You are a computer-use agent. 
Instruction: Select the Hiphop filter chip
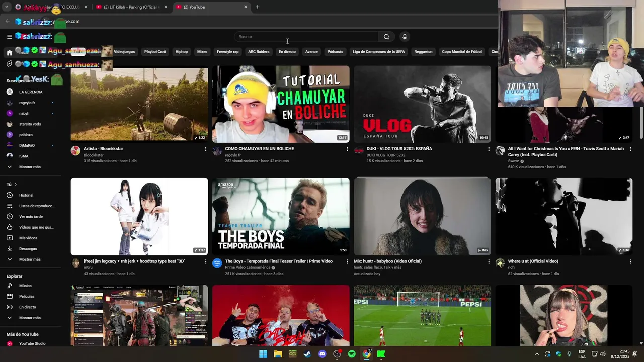tap(182, 52)
